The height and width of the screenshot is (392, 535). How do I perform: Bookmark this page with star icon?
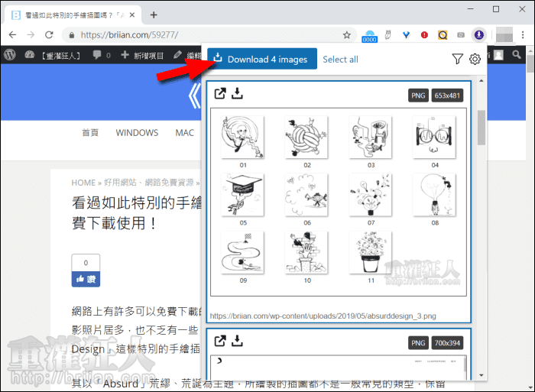346,34
